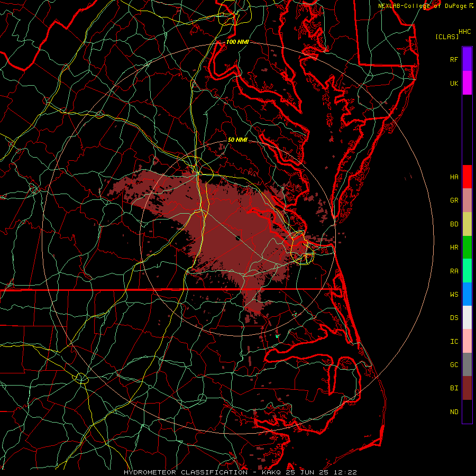Screen dimensions: 476x476
Task: Click the BD legend label
Action: tap(454, 224)
